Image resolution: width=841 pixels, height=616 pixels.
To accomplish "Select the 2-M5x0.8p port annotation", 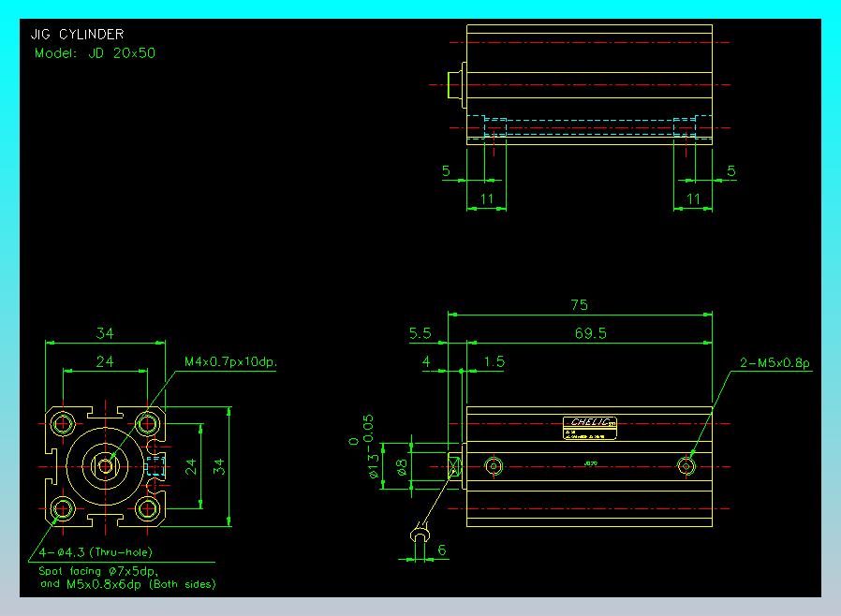I will pyautogui.click(x=774, y=361).
